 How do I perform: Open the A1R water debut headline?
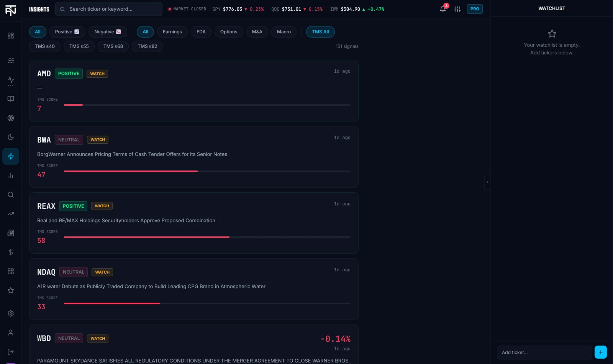coord(151,287)
